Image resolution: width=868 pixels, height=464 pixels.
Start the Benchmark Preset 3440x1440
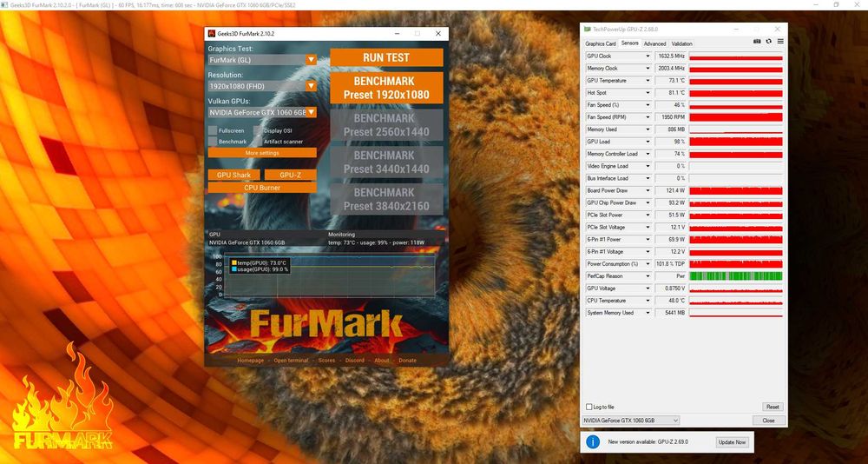point(386,162)
